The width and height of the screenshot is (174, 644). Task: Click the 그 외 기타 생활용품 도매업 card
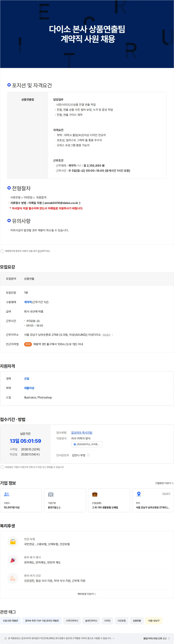[x=109, y=500]
